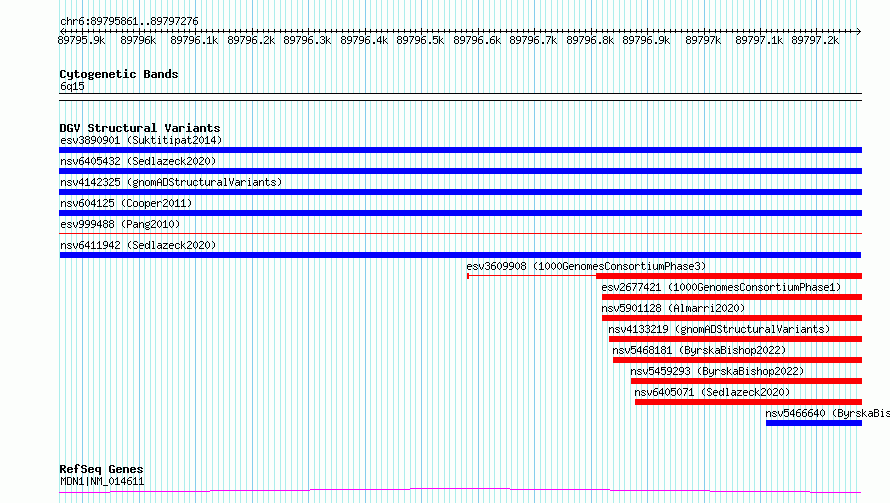Click the blue bar below nsv6405432
890x503 pixels.
[x=460, y=171]
